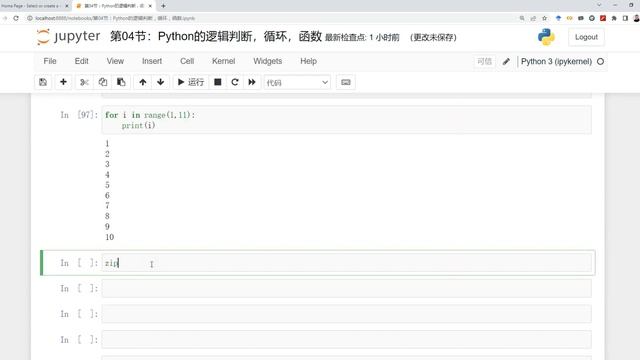
Task: Open the View menu
Action: tap(115, 61)
